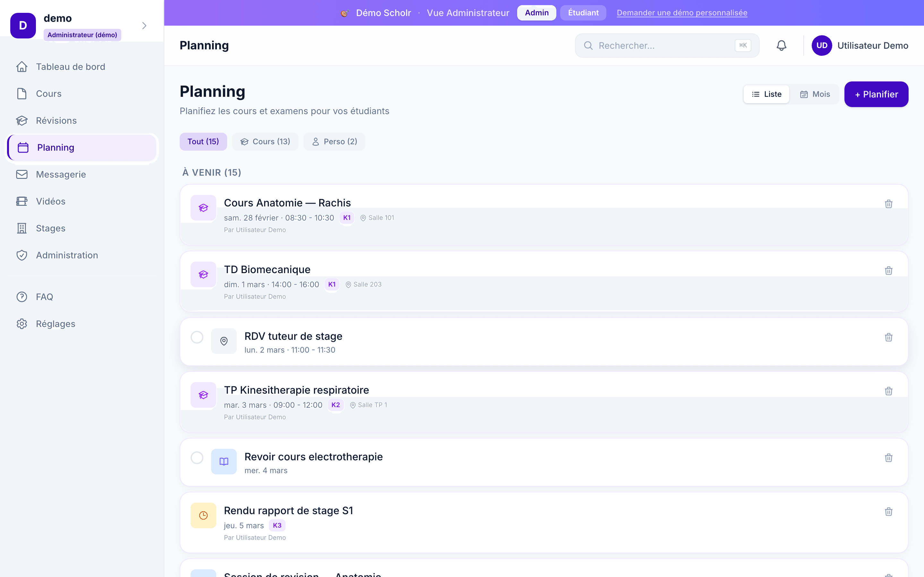Click the notification bell

(781, 46)
